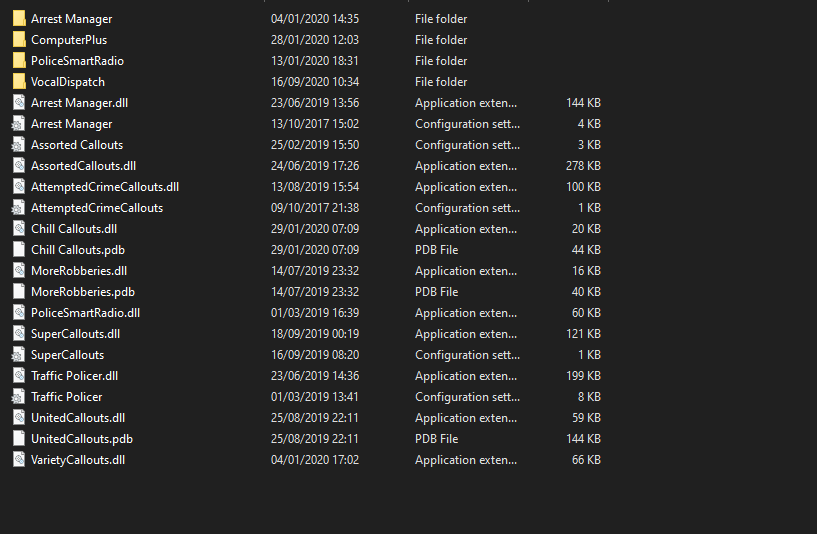Click the SuperCallouts.dll file name
This screenshot has width=817, height=534.
(75, 334)
